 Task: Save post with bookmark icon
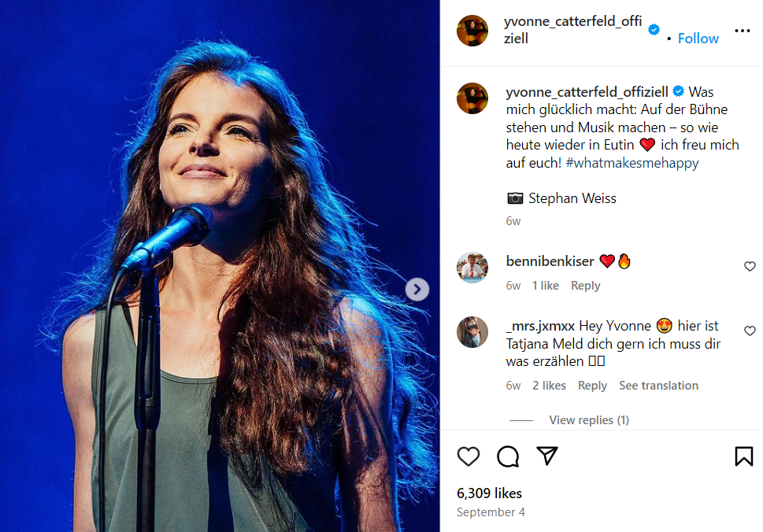pyautogui.click(x=743, y=456)
